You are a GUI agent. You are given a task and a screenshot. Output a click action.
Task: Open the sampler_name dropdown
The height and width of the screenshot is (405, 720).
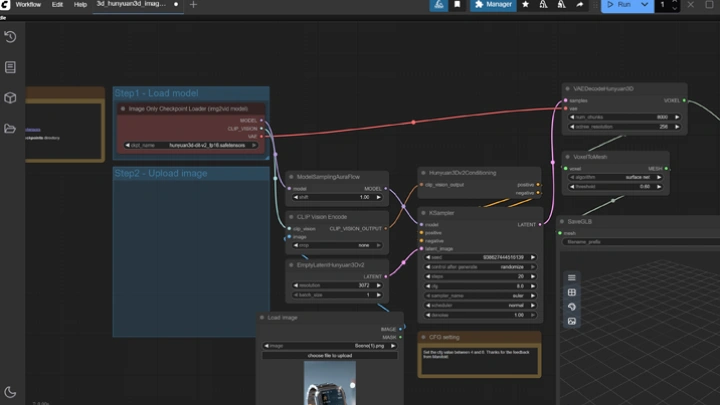(480, 296)
